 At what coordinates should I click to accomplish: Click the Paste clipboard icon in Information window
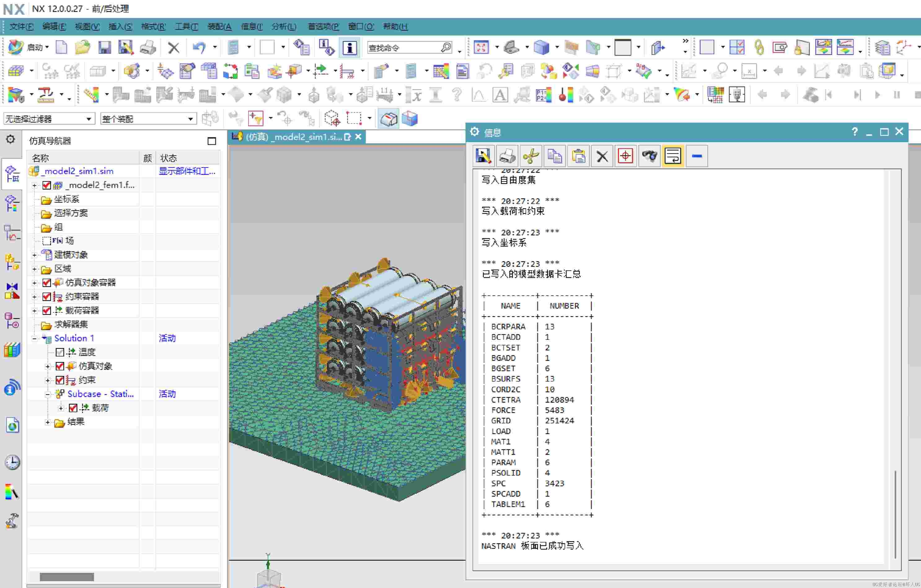pyautogui.click(x=578, y=156)
